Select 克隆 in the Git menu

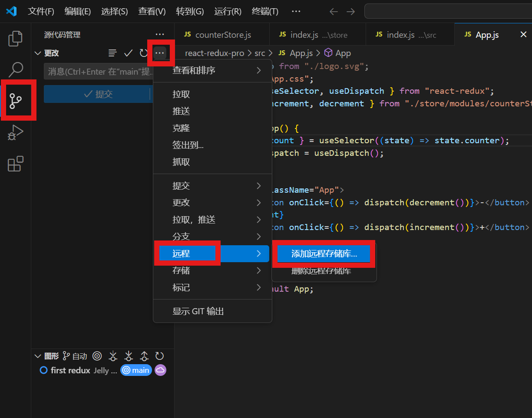click(212, 128)
